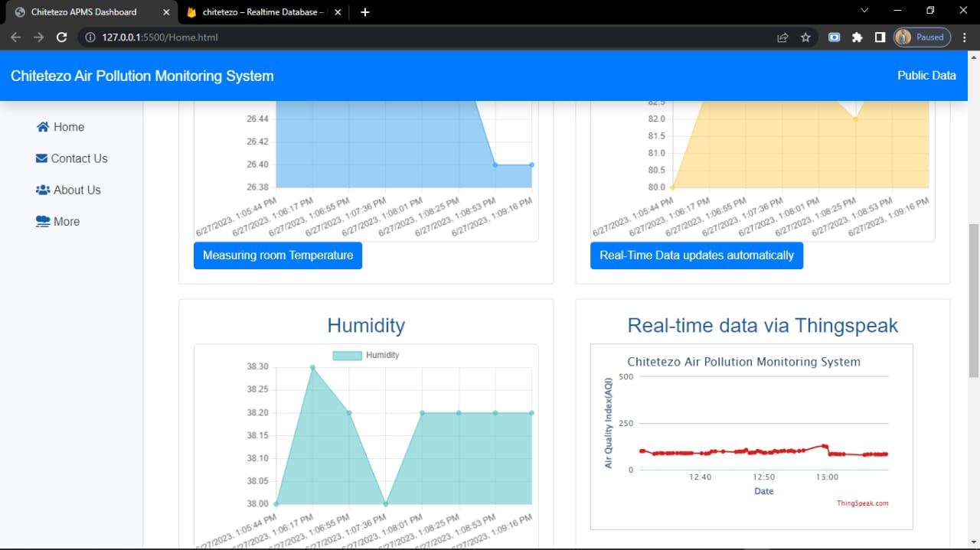Click the ThingSpeak.com link in chart
The height and width of the screenshot is (550, 980).
coord(863,503)
